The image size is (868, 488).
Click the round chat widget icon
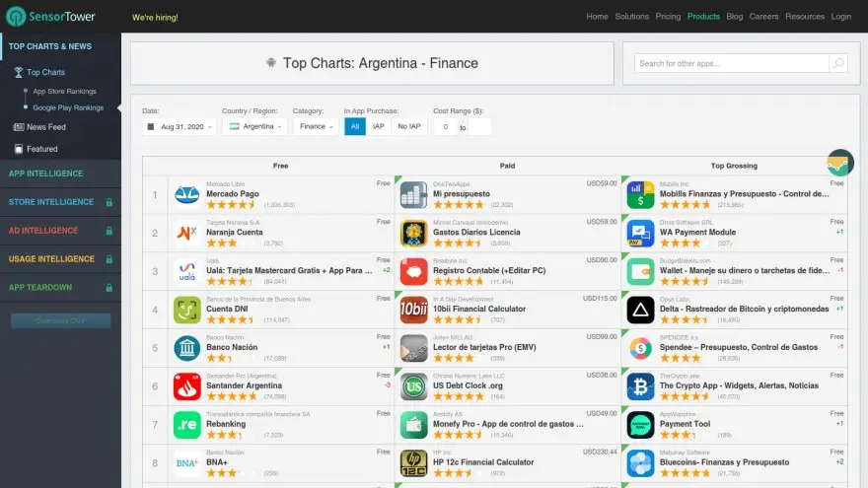(839, 163)
